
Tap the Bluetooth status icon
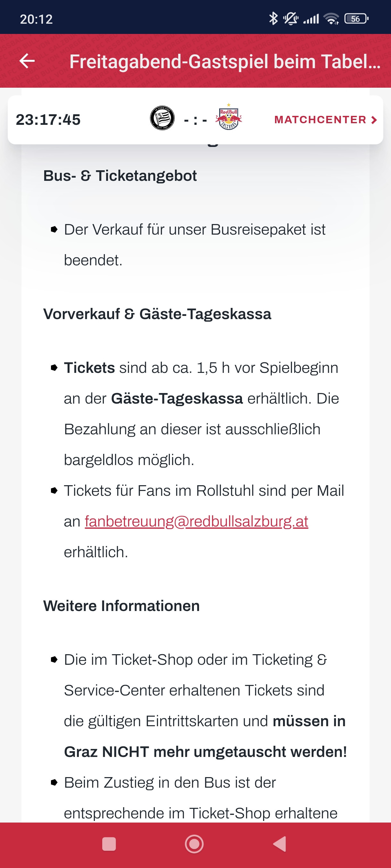pyautogui.click(x=273, y=19)
